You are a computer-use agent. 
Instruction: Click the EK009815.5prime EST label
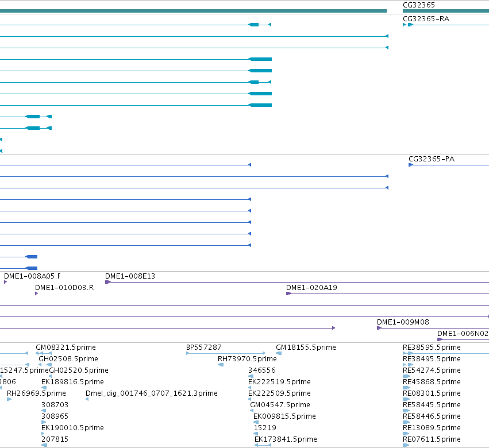(285, 416)
